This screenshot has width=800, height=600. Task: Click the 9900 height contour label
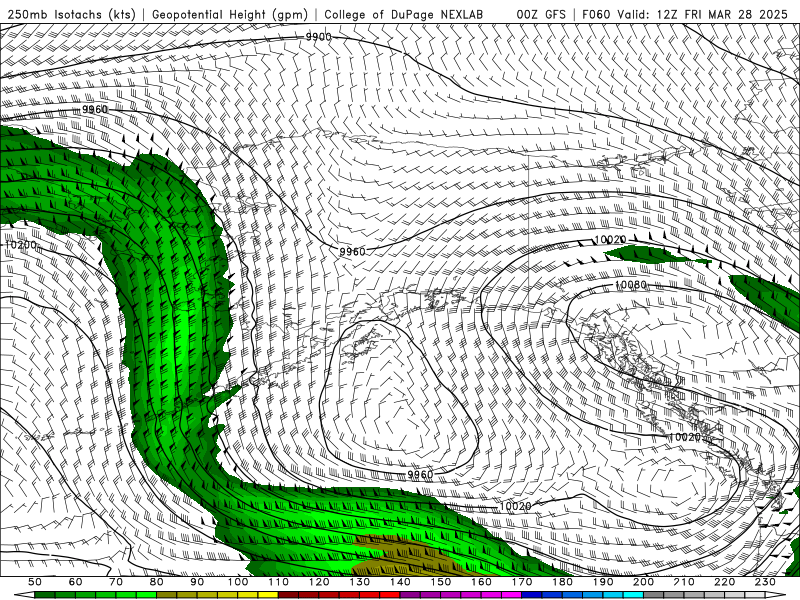tap(318, 37)
